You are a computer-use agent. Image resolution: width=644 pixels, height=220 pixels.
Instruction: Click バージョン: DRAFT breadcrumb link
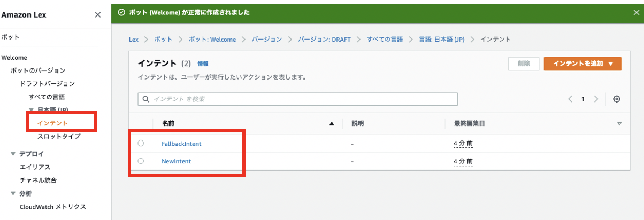(324, 40)
